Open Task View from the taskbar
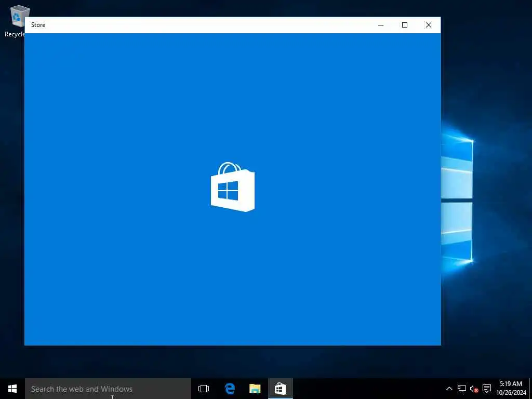532x399 pixels. 204,389
